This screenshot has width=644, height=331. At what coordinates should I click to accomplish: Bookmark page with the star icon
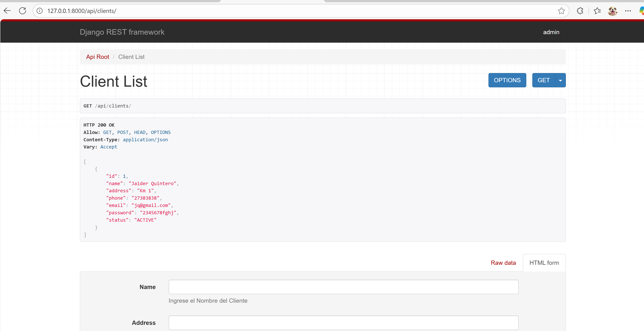point(561,11)
